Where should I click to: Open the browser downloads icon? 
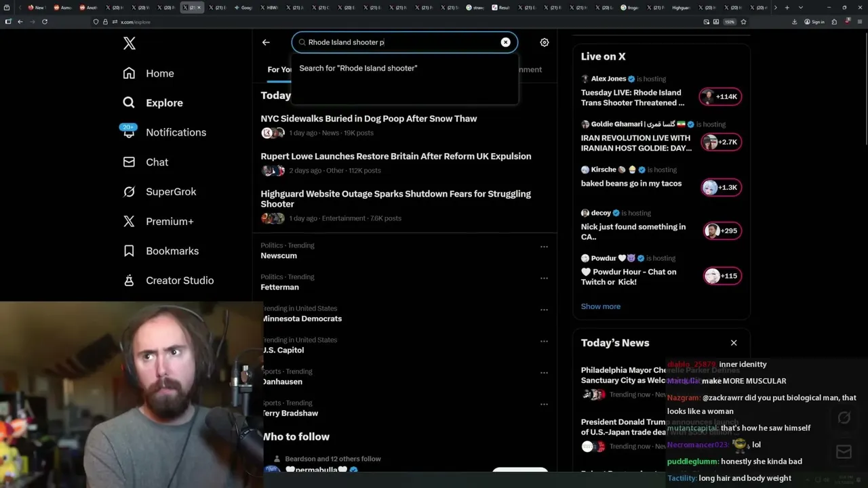tap(795, 22)
